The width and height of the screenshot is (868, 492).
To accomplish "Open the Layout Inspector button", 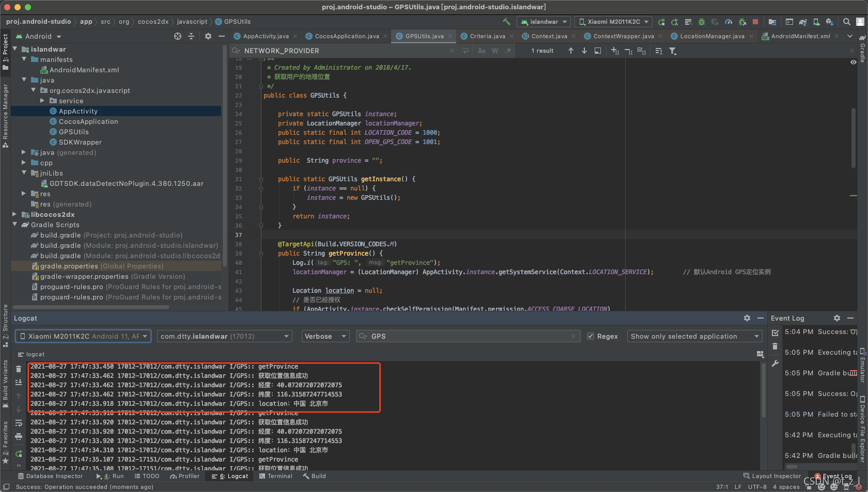I will tap(772, 476).
